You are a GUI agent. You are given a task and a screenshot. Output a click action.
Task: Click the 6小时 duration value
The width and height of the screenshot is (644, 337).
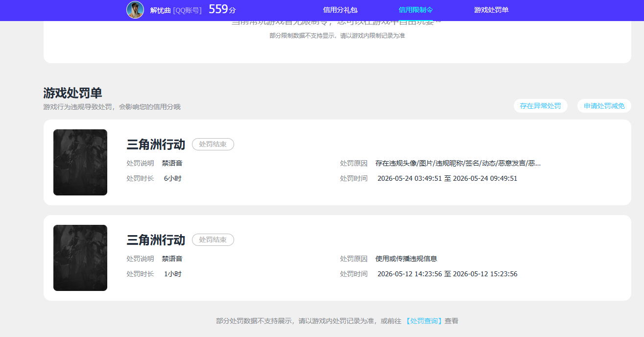[173, 178]
